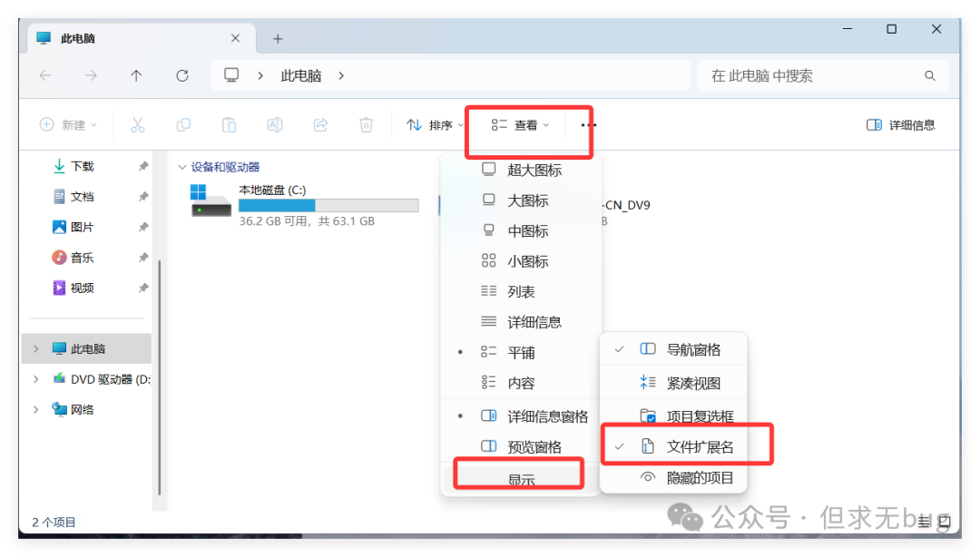Toggle 导航窗格 navigation pane option
The width and height of the screenshot is (980, 557).
coord(693,349)
